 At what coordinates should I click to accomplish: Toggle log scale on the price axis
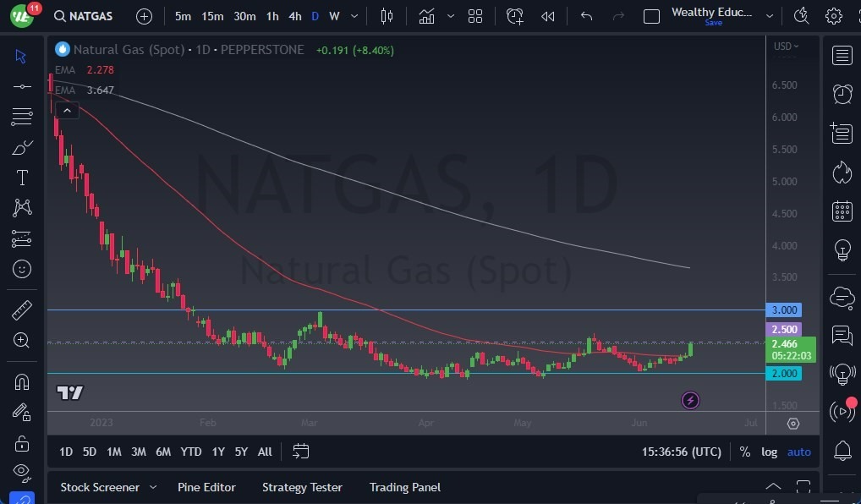tap(769, 452)
